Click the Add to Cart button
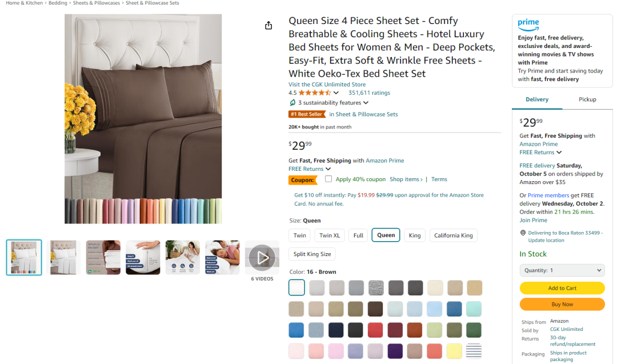Image resolution: width=617 pixels, height=364 pixels. pyautogui.click(x=562, y=288)
